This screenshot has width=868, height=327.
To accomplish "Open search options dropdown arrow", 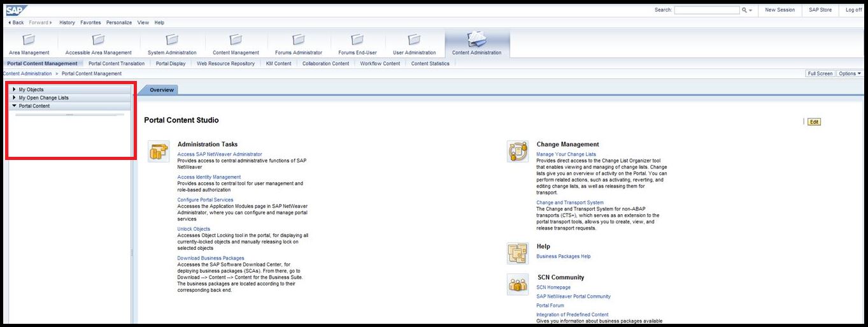I will (x=751, y=10).
